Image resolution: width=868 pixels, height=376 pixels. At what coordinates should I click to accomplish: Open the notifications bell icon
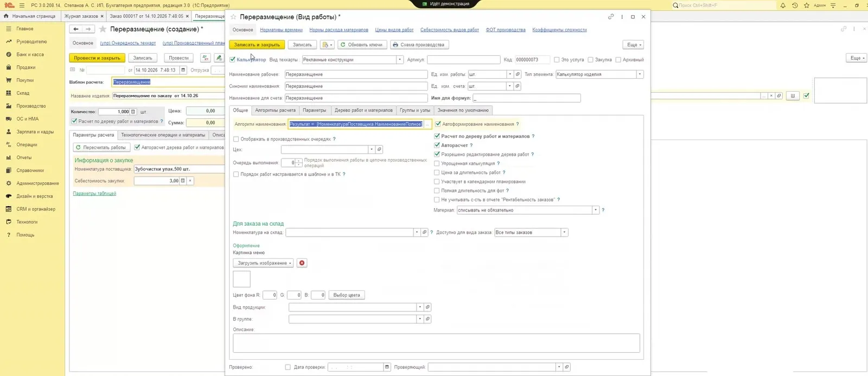coord(783,5)
